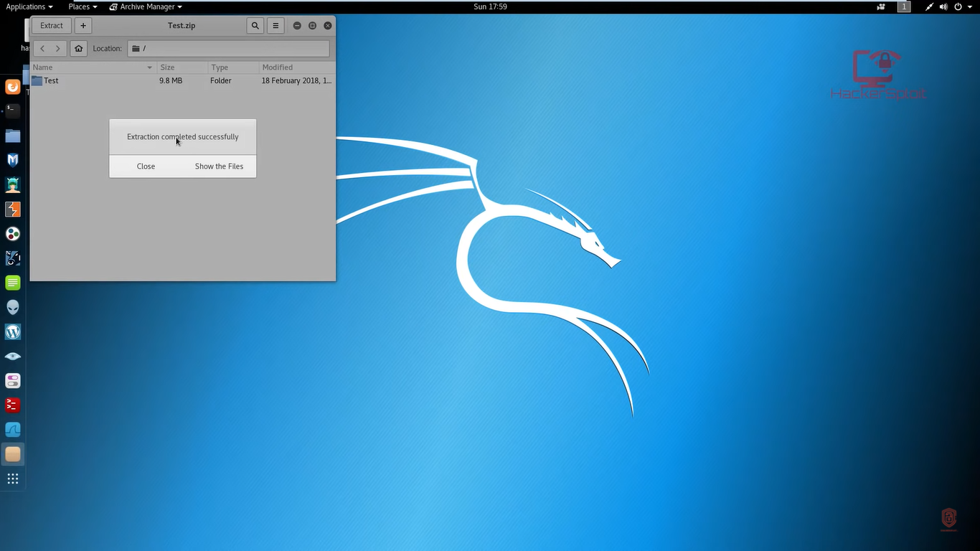Open Metasploit from the dock

point(13,160)
